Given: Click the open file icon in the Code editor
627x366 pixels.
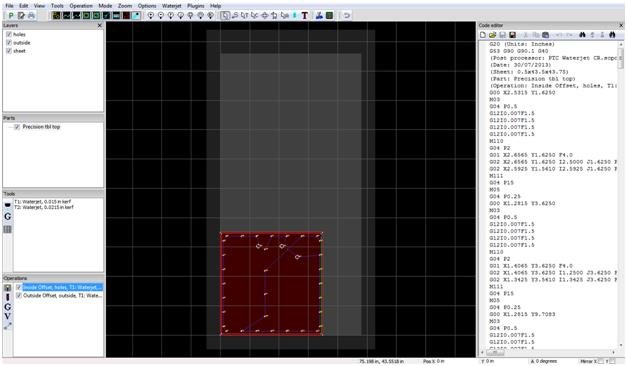Looking at the screenshot, I should click(492, 35).
